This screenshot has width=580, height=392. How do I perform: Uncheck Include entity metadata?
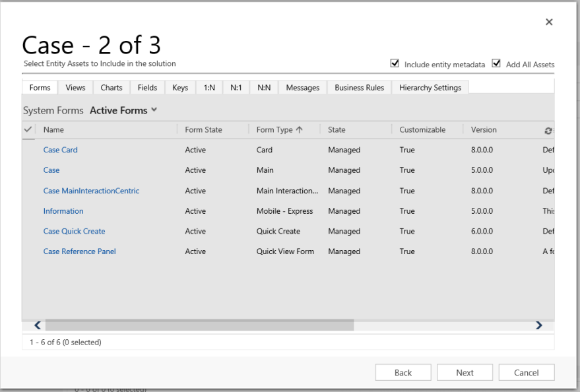point(395,64)
